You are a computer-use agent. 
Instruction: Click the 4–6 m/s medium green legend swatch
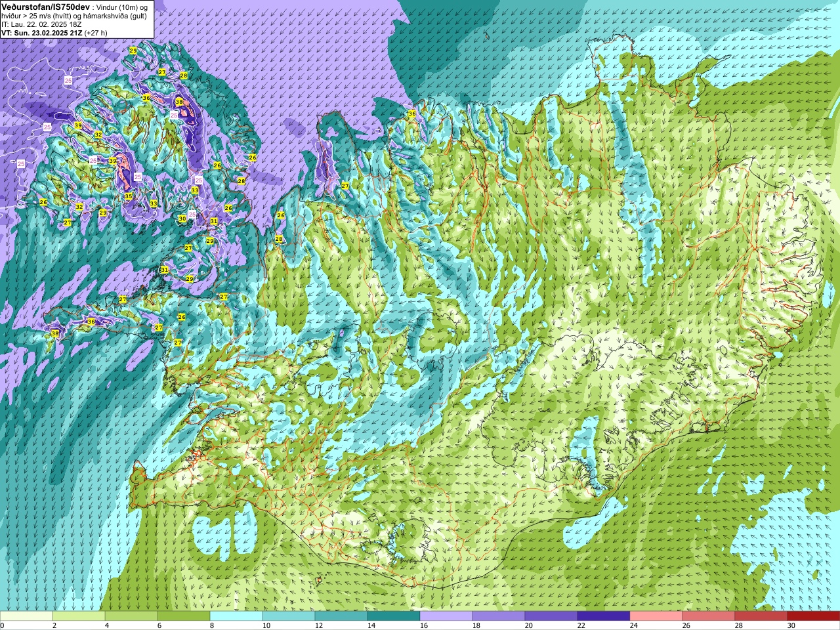coord(131,616)
